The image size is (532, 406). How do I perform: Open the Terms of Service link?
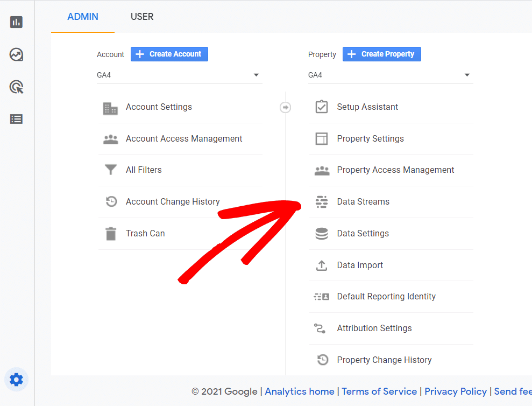pos(379,391)
